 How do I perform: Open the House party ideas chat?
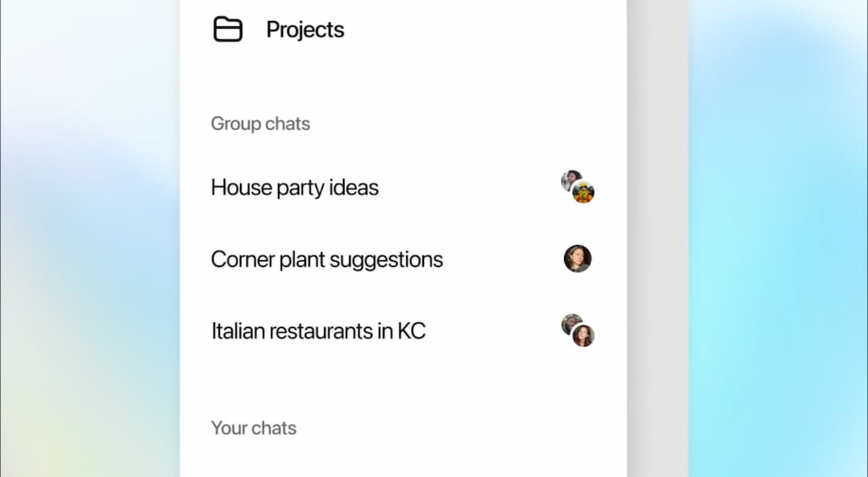pyautogui.click(x=294, y=188)
